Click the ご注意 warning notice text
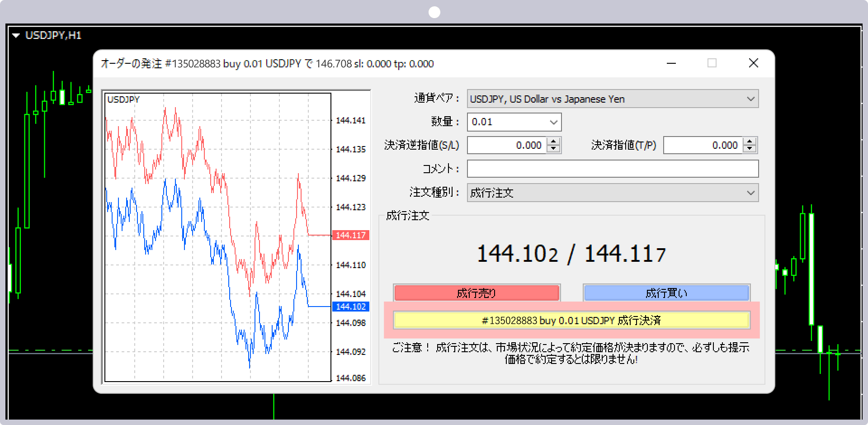The height and width of the screenshot is (425, 868). pos(571,354)
